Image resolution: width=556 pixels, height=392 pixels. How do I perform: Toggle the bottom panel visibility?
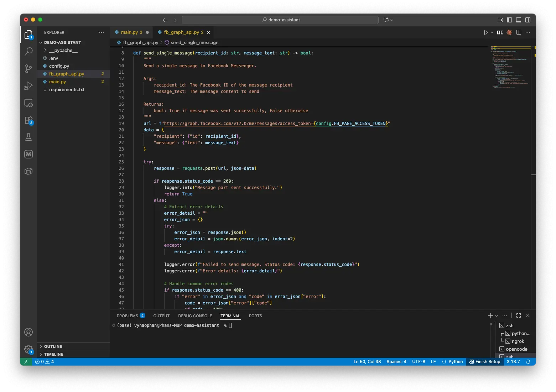[519, 20]
